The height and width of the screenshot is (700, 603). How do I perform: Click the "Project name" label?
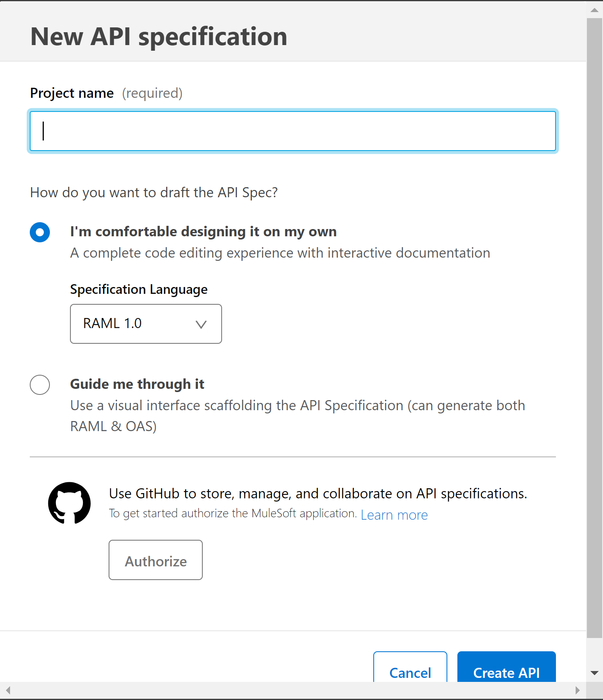click(72, 93)
